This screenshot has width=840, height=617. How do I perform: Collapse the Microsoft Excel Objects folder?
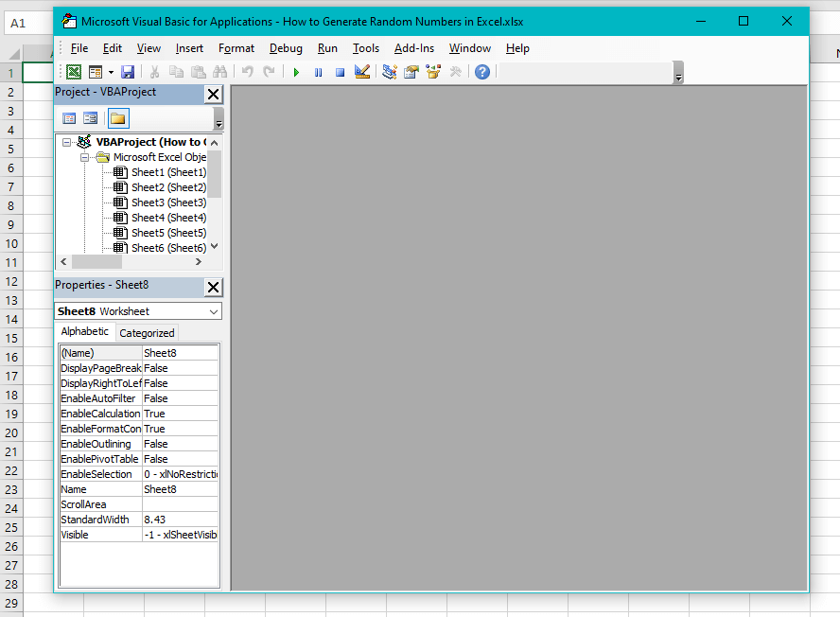coord(85,156)
